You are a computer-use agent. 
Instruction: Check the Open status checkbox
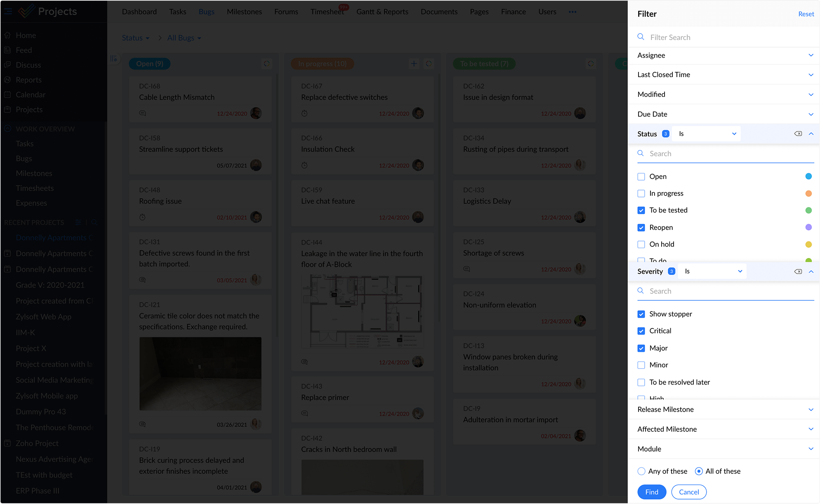(641, 176)
